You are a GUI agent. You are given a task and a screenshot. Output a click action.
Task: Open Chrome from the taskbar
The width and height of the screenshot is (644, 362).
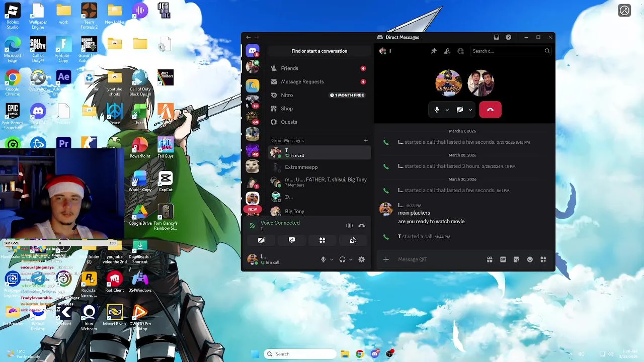(359, 354)
